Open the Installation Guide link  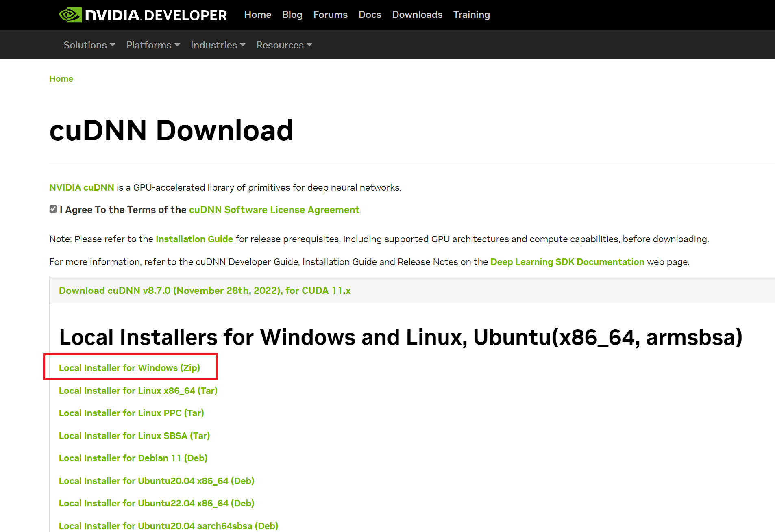[x=194, y=239]
